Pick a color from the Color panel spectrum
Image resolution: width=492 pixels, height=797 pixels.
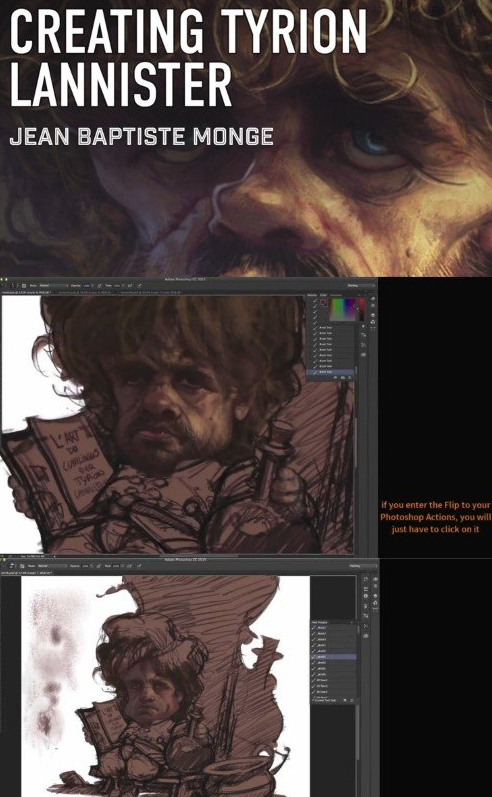(x=344, y=309)
